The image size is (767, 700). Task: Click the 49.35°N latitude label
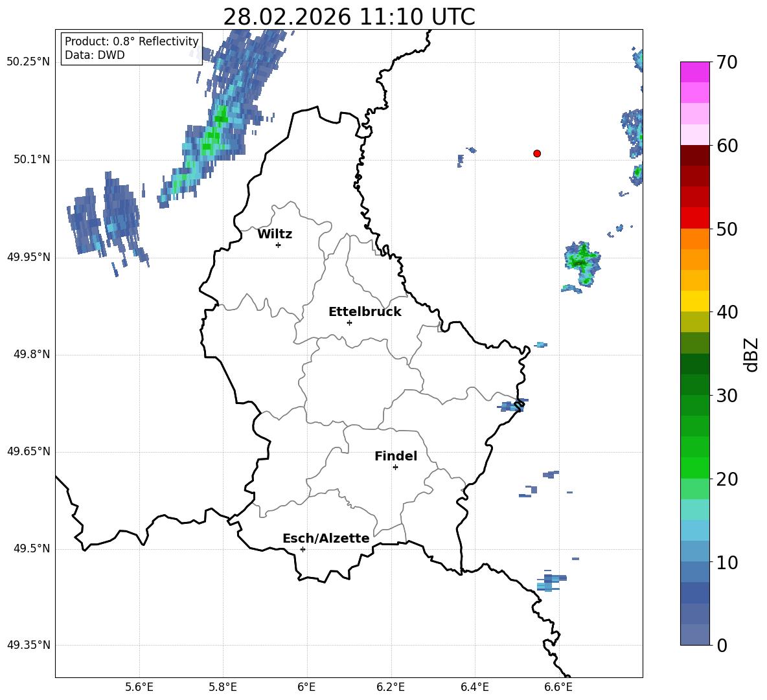[29, 645]
